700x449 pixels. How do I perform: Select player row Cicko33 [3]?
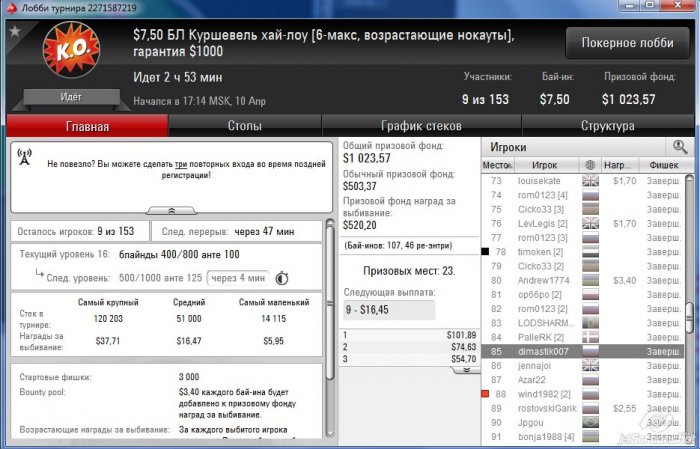coord(582,209)
